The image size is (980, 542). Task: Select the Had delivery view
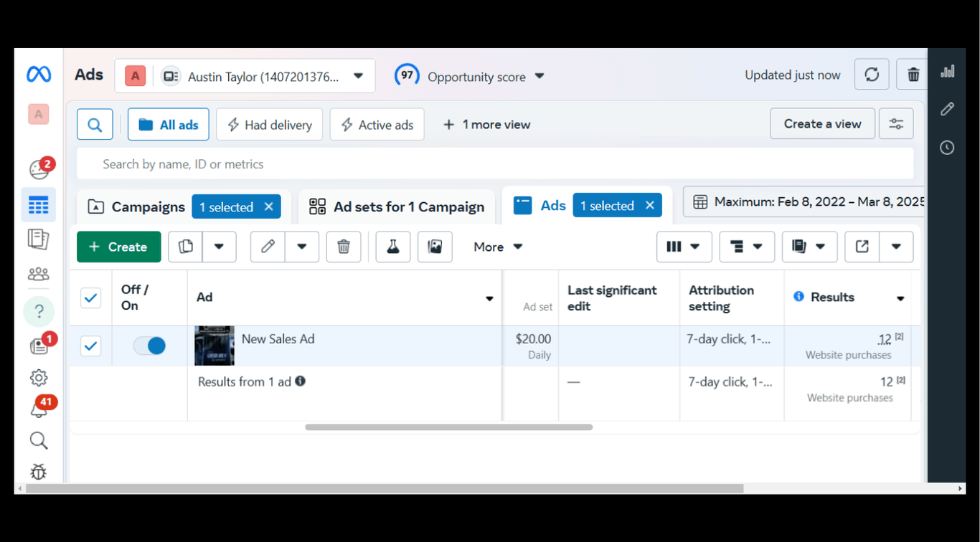point(269,125)
